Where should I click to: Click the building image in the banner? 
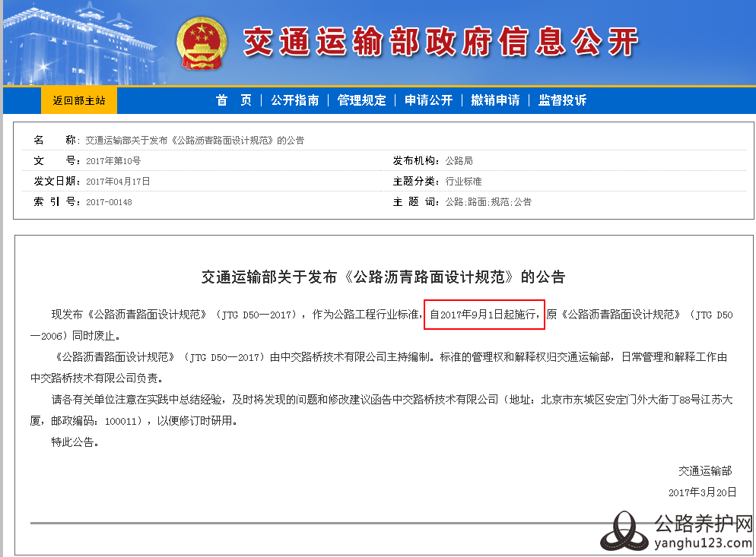point(82,46)
